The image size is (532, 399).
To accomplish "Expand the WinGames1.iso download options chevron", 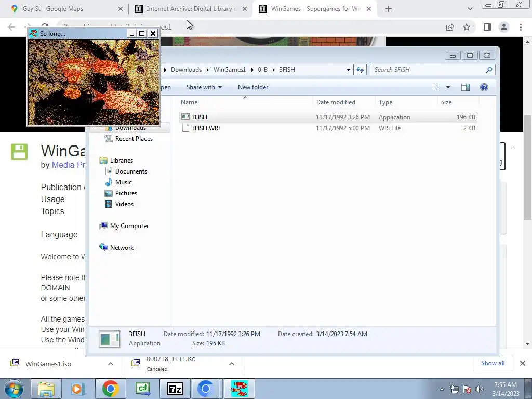I will (111, 364).
